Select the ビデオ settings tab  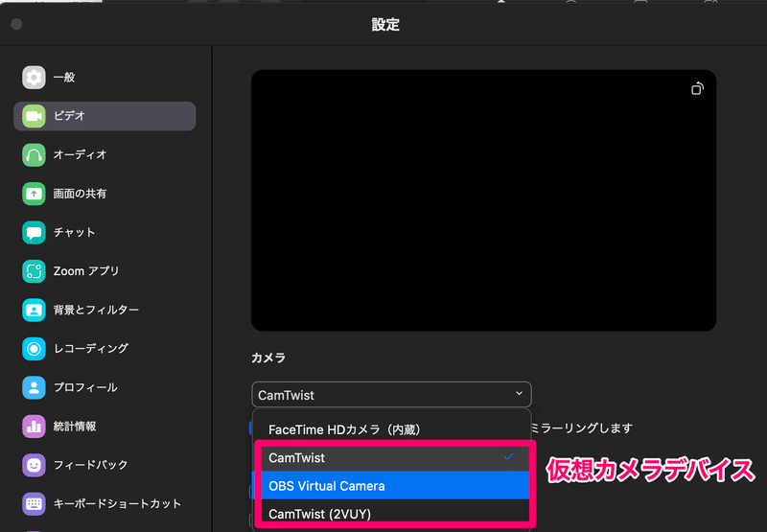(x=105, y=116)
